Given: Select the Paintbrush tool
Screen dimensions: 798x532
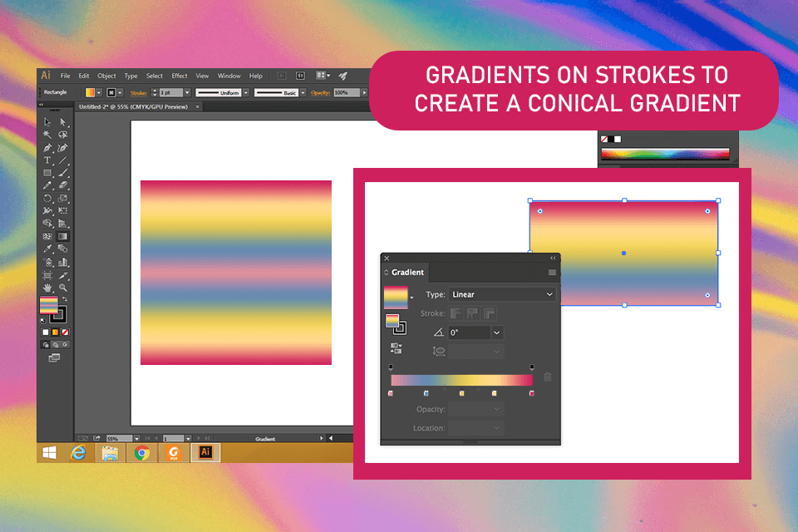Looking at the screenshot, I should pyautogui.click(x=62, y=173).
